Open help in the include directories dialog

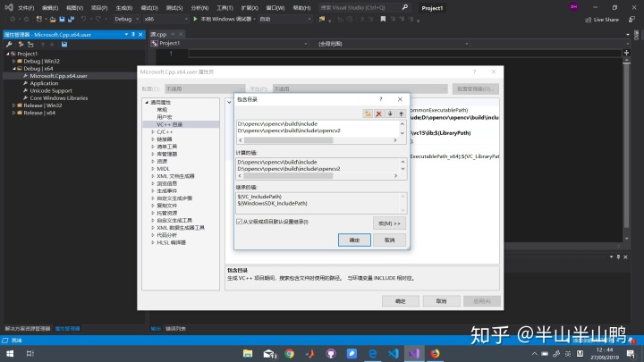[381, 99]
